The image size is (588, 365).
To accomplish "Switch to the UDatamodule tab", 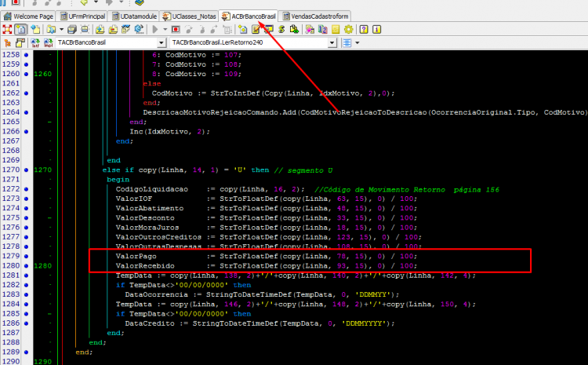I will point(135,16).
